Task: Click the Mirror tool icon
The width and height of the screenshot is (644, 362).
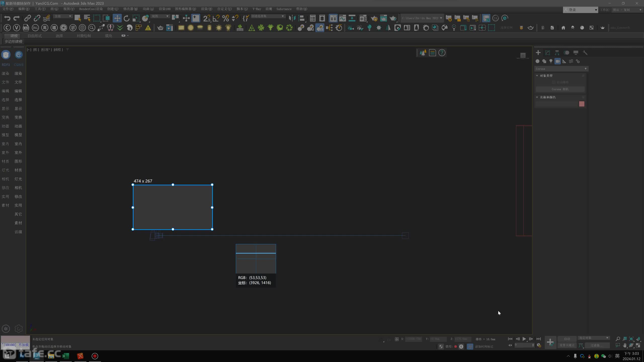Action: (x=292, y=18)
